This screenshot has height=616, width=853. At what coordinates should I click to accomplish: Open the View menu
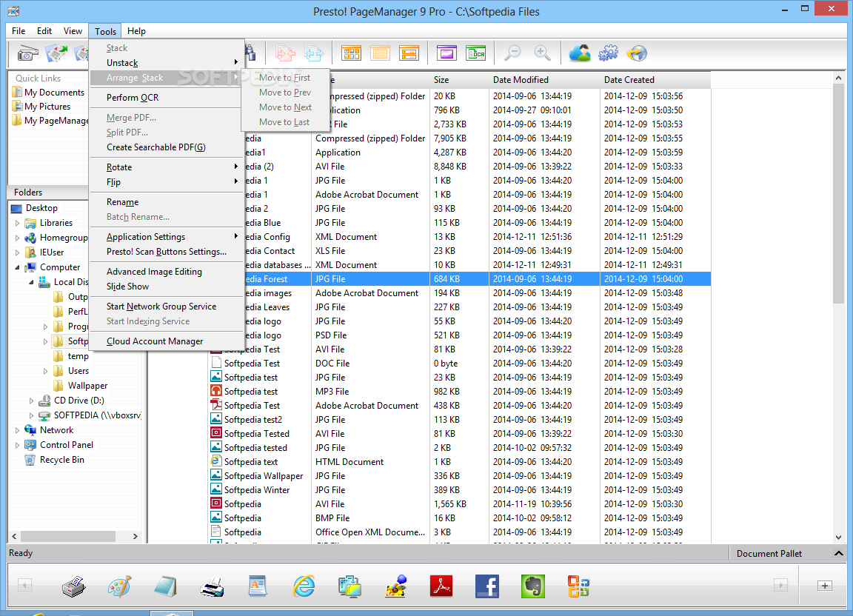(73, 31)
